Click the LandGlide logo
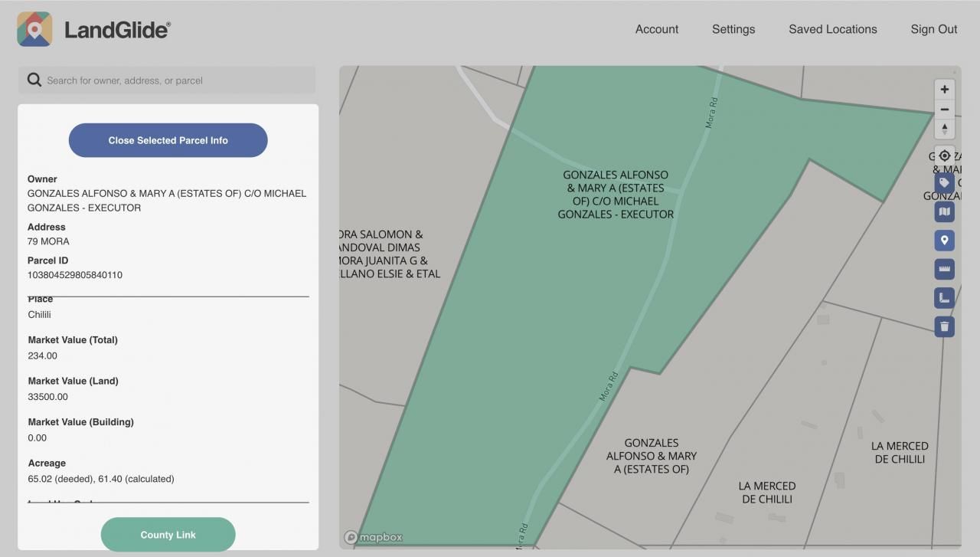 click(x=93, y=29)
